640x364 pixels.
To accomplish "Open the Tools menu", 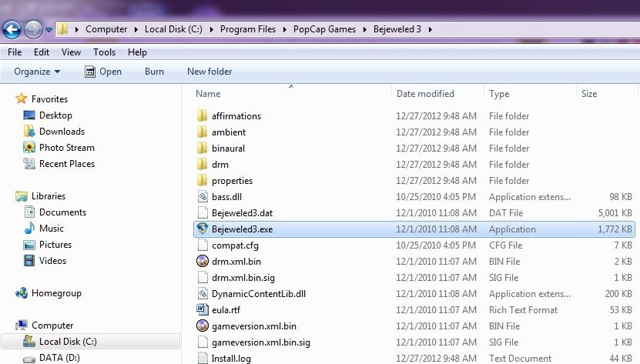I will [105, 52].
